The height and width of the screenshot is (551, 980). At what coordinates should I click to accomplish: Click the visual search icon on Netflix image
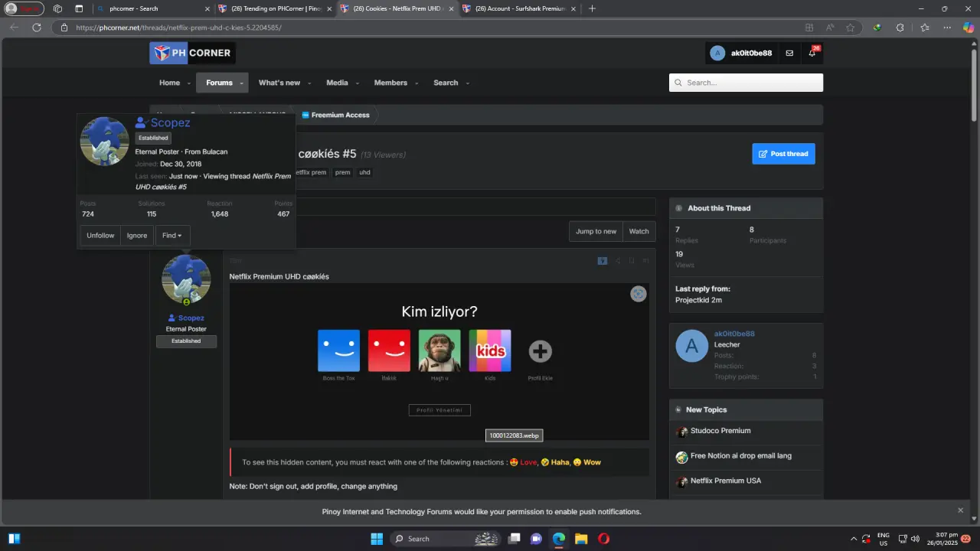pos(639,294)
